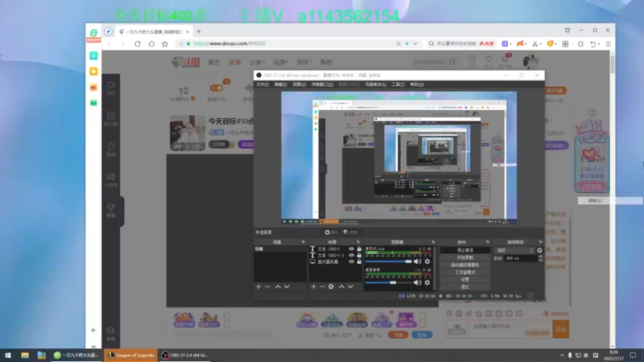Toggle visibility of second text source

click(x=351, y=255)
